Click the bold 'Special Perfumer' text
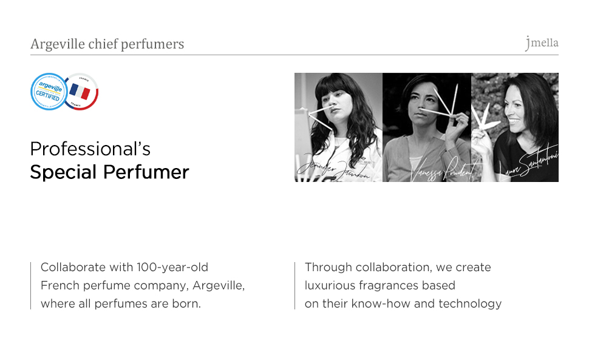This screenshot has width=589, height=364. tap(109, 172)
